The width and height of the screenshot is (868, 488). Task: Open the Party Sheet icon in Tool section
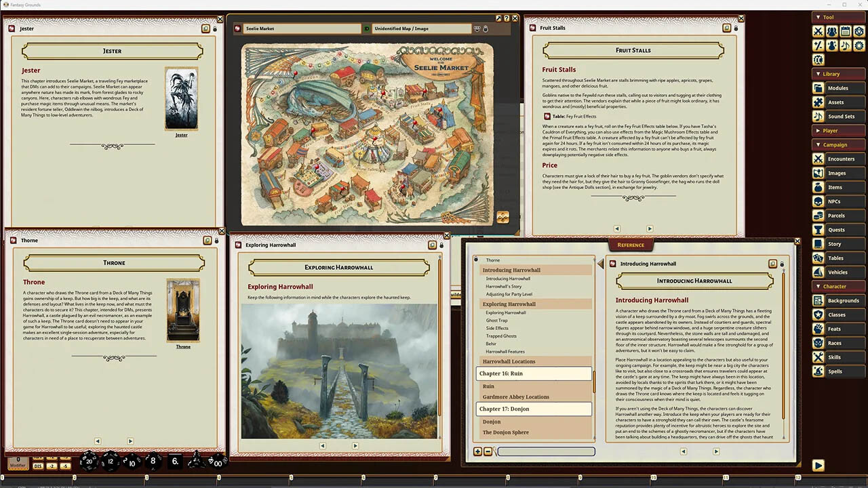(x=832, y=31)
